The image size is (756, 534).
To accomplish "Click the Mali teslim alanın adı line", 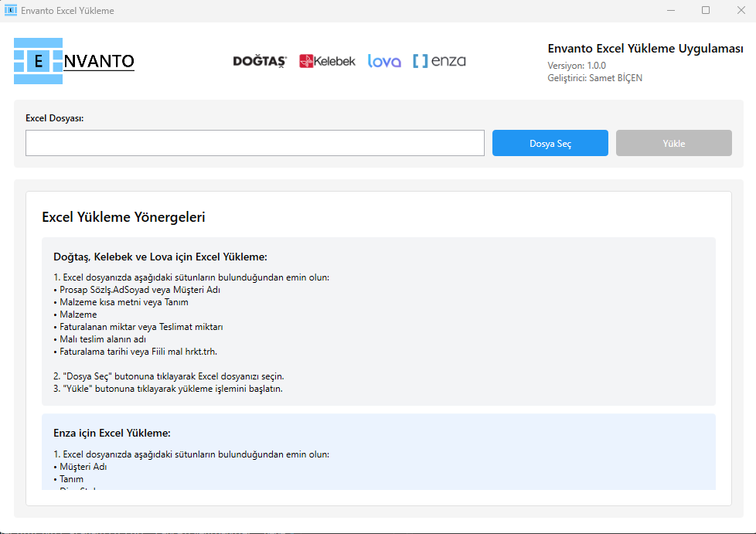I will (103, 338).
